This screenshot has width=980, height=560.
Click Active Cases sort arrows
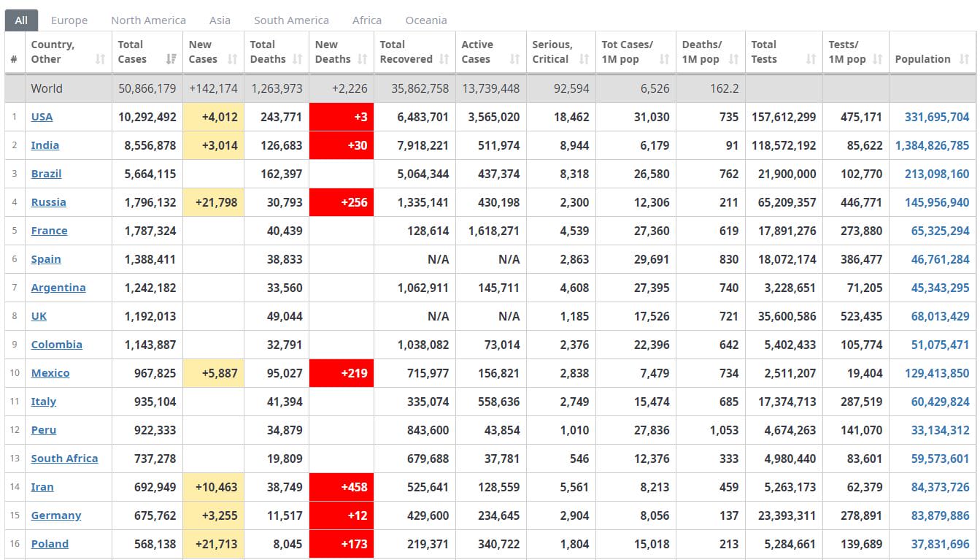(x=515, y=59)
